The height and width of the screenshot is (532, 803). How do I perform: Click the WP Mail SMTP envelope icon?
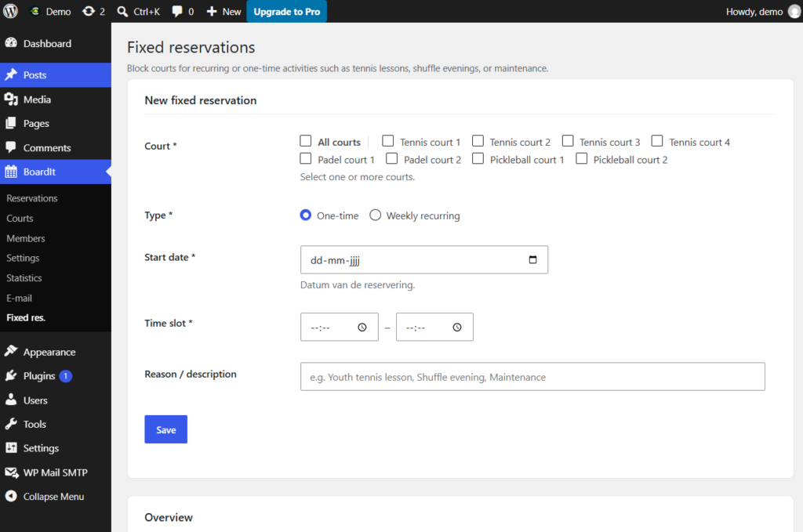[11, 472]
